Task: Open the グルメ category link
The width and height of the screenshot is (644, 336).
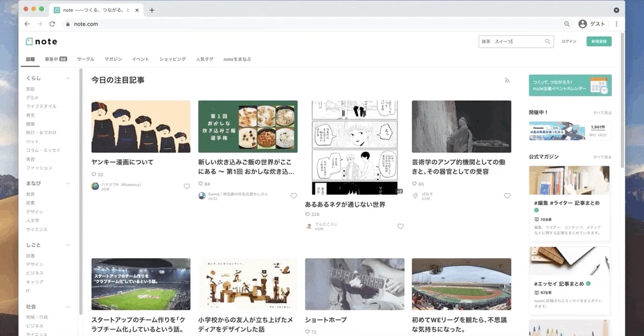Action: tap(32, 98)
